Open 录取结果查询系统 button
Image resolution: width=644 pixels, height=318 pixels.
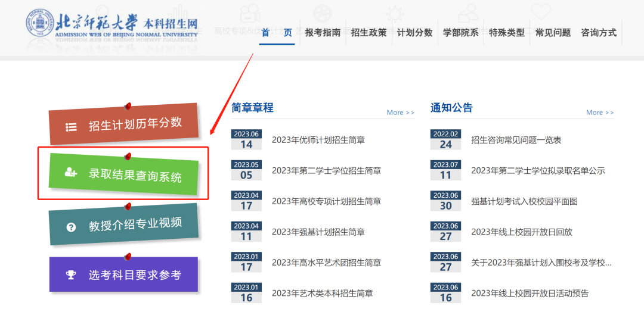[123, 174]
